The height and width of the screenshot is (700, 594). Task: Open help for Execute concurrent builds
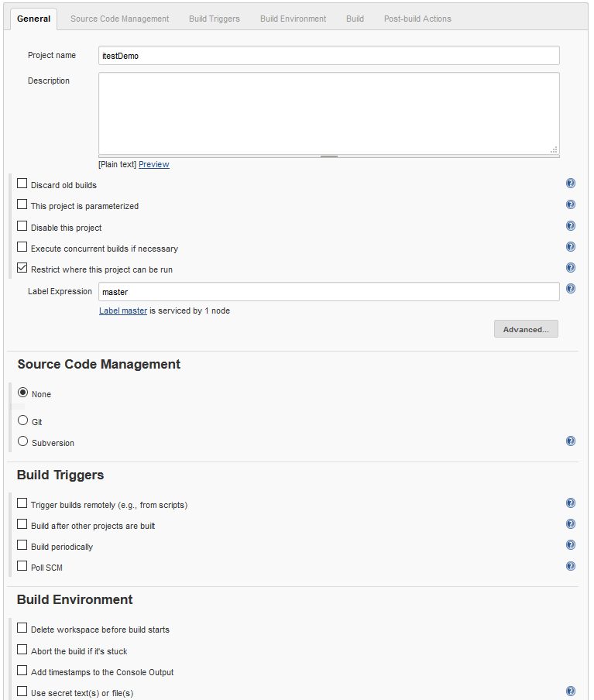coord(570,247)
